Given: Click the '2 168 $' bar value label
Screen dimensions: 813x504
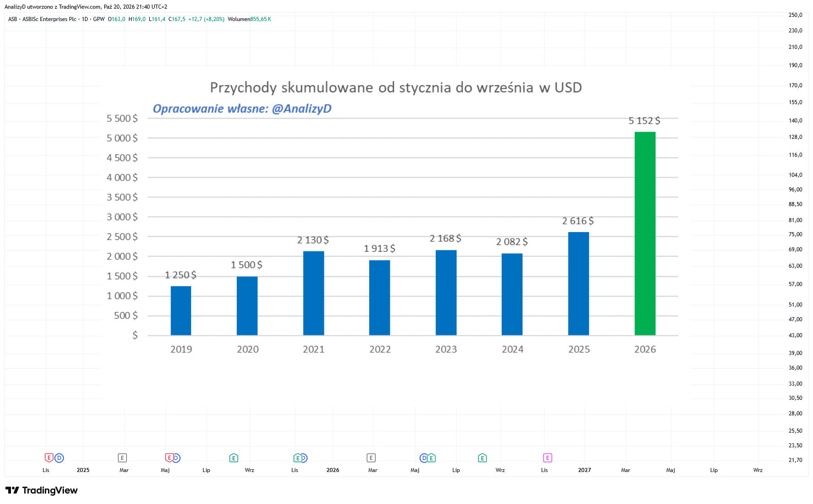Looking at the screenshot, I should 446,238.
